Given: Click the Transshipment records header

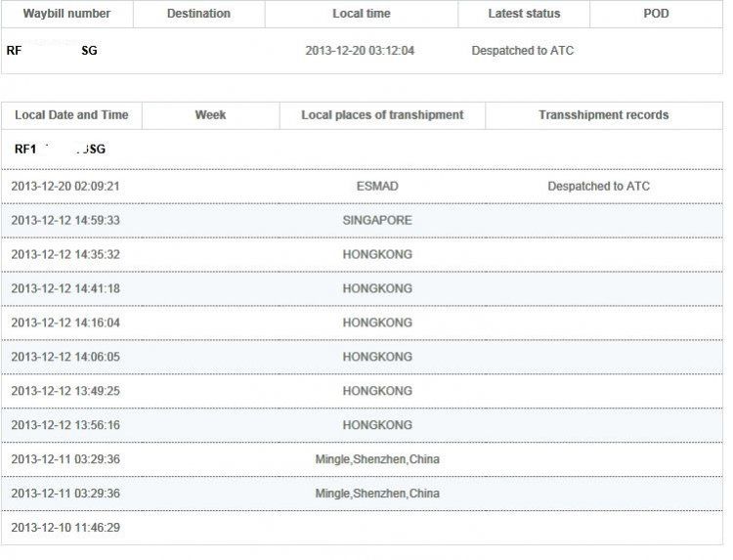Looking at the screenshot, I should pyautogui.click(x=604, y=115).
